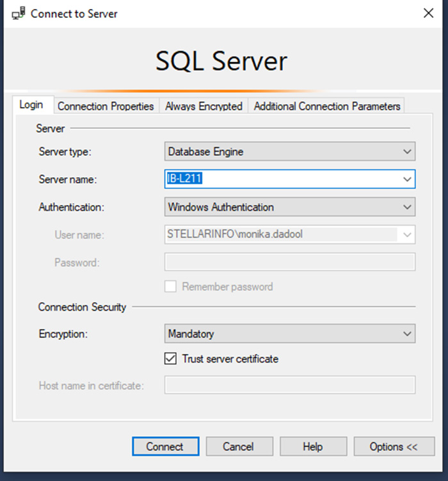This screenshot has width=448, height=481.
Task: Toggle the Remember password checkbox
Action: pyautogui.click(x=170, y=286)
